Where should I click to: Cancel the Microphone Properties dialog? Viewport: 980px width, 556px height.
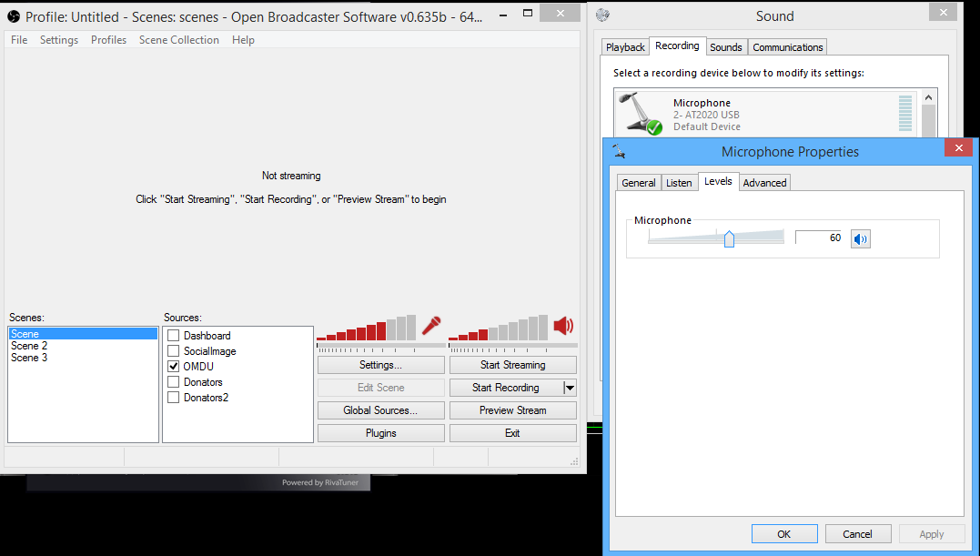coord(857,534)
